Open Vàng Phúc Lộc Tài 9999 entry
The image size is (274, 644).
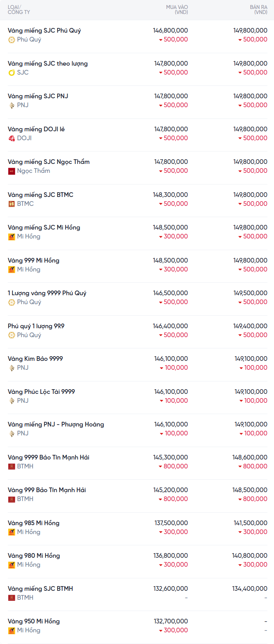coord(41,392)
